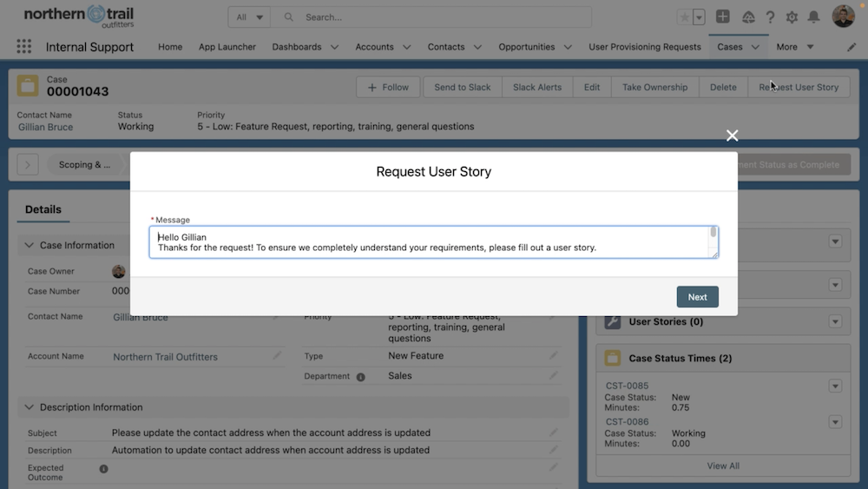Click the search magnifier icon
The height and width of the screenshot is (489, 868).
click(x=288, y=17)
